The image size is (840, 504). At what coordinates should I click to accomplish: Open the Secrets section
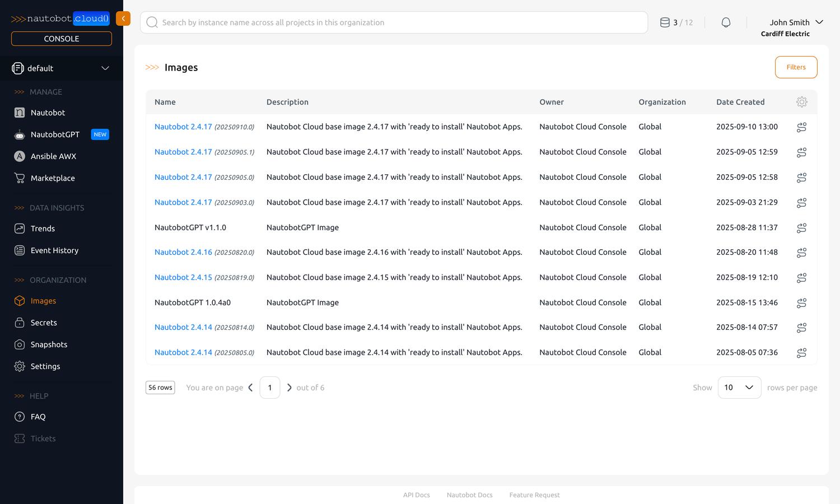click(x=44, y=323)
